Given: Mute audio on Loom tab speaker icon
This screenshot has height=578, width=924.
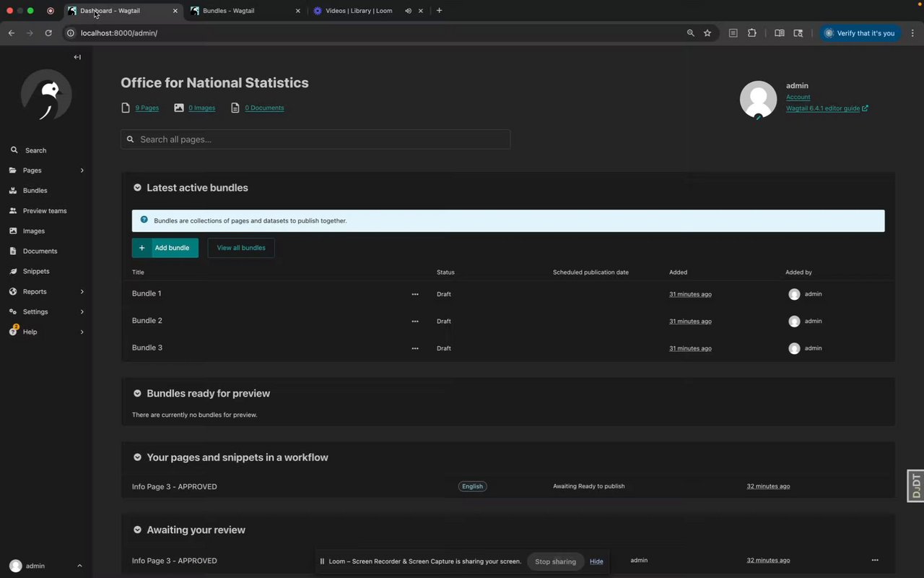Looking at the screenshot, I should click(x=409, y=11).
